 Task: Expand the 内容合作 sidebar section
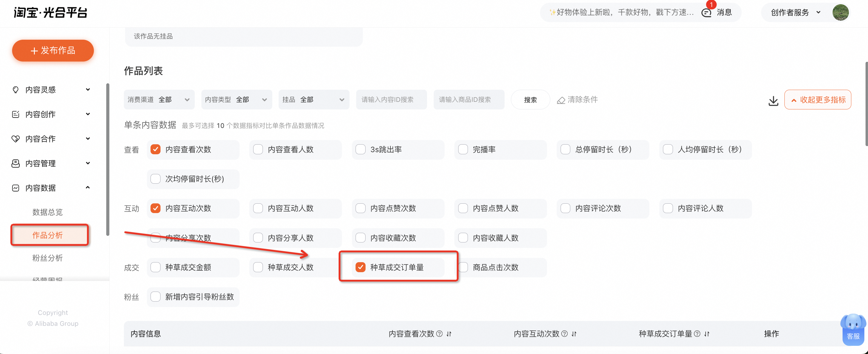click(88, 139)
